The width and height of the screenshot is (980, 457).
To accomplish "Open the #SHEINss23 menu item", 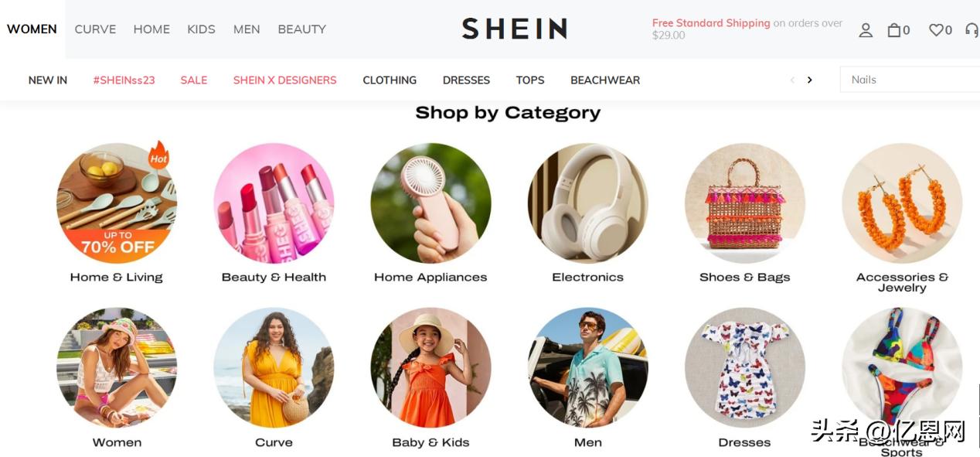I will pyautogui.click(x=124, y=80).
